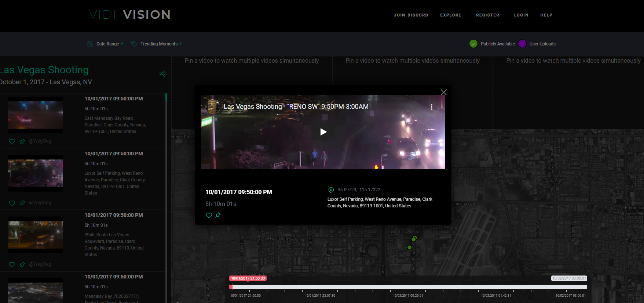Share the Las Vegas Shooting event
Image resolution: width=644 pixels, height=303 pixels.
162,74
